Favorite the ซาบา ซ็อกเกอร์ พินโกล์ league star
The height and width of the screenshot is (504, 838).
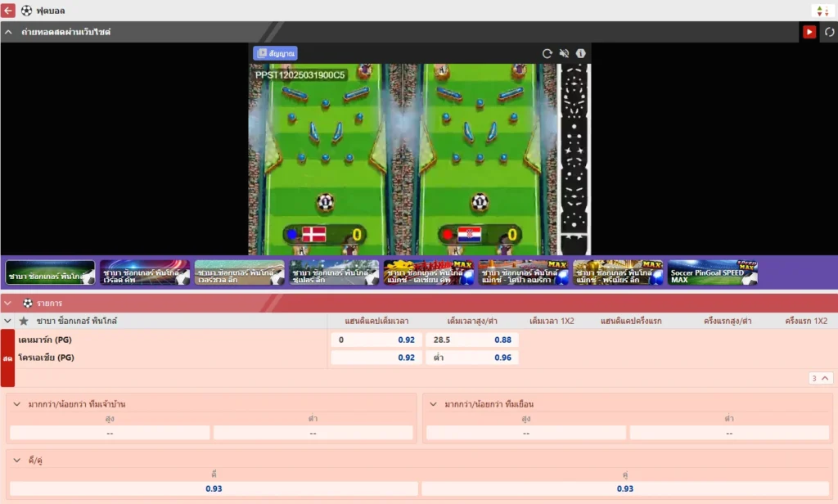(x=24, y=322)
